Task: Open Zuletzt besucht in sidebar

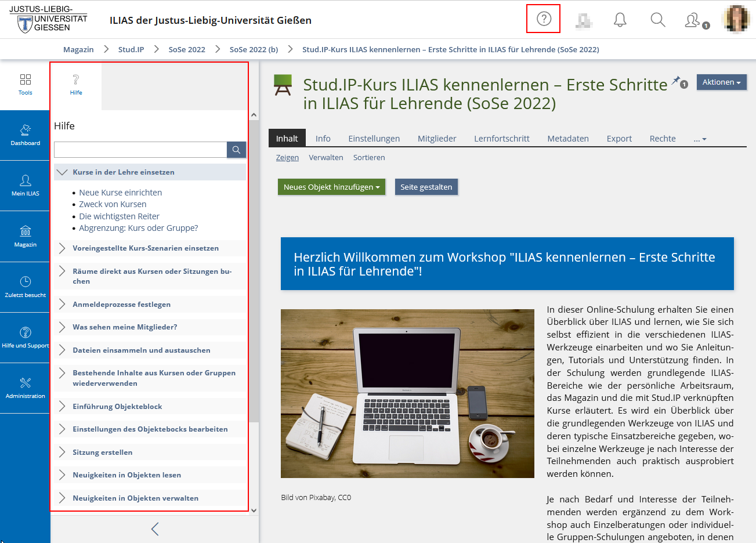Action: [x=25, y=287]
